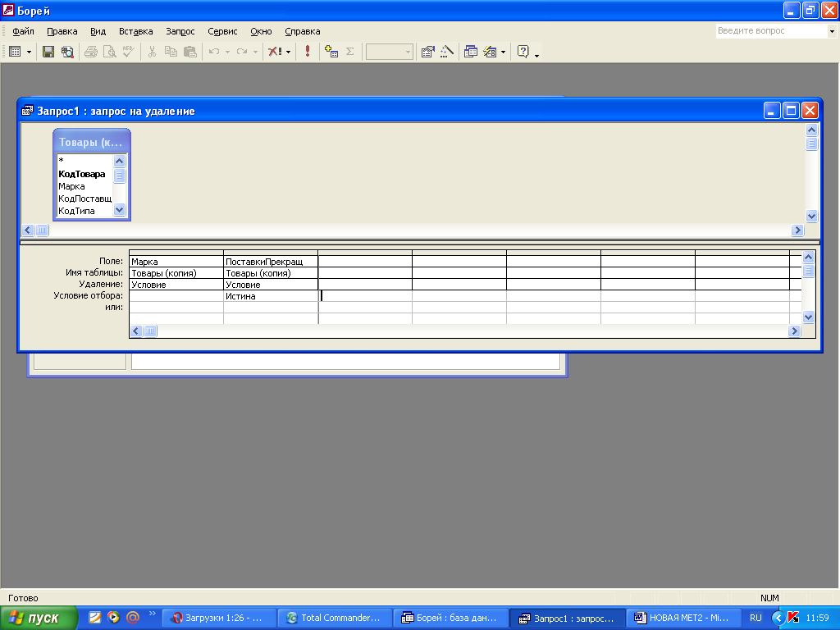
Task: Click the Copy toolbar icon
Action: (x=171, y=52)
